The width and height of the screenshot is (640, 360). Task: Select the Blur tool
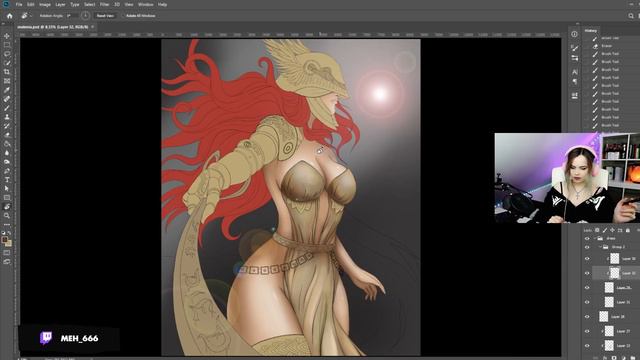coord(7,153)
